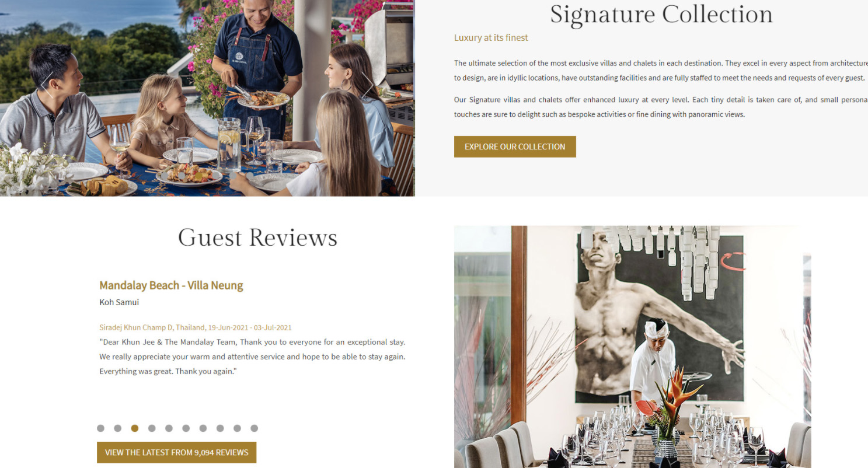Image resolution: width=868 pixels, height=468 pixels.
Task: Click the Siradej Khun Champ D reviewer line
Action: (x=196, y=327)
